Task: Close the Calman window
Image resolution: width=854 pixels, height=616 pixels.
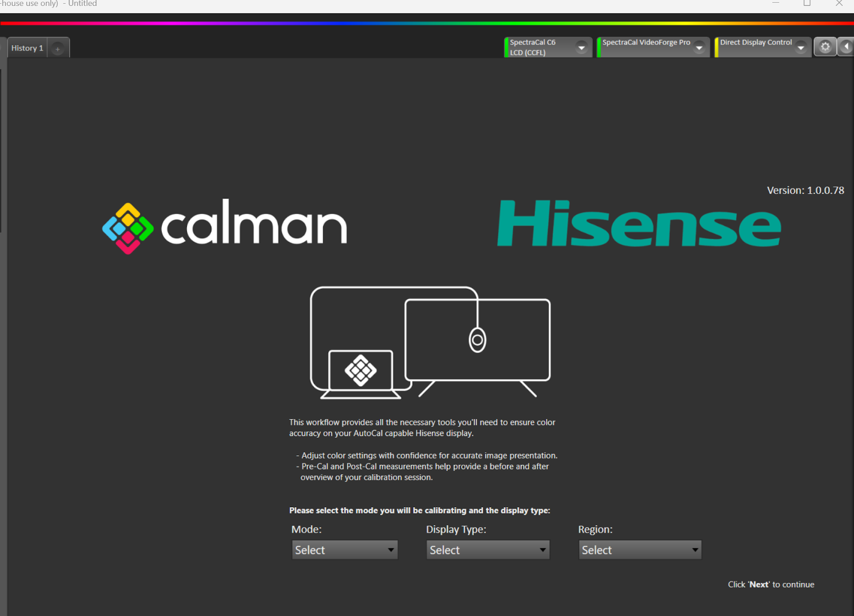Action: coord(839,3)
